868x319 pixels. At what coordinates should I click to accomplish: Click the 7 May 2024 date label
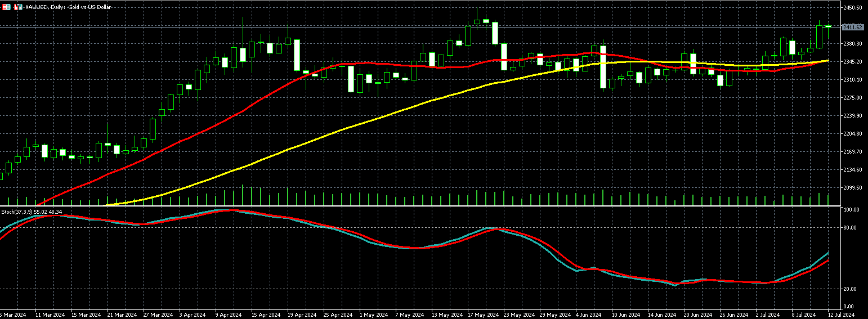[x=410, y=314]
